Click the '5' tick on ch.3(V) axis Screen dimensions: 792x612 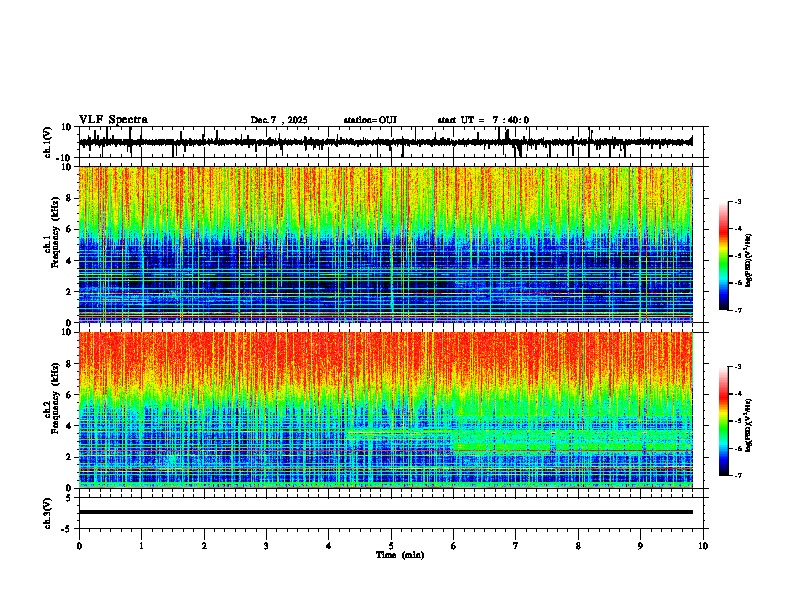point(69,497)
